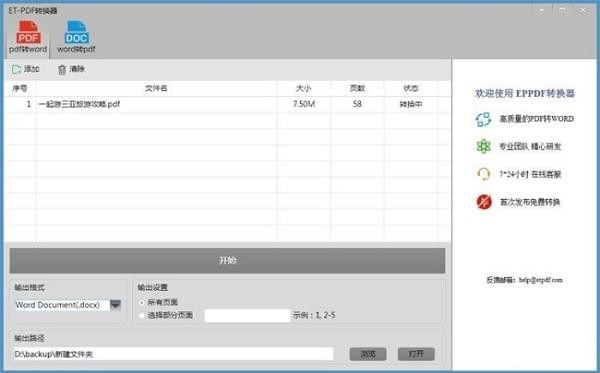Click the green professional team atom icon
This screenshot has width=600, height=373.
pos(483,146)
